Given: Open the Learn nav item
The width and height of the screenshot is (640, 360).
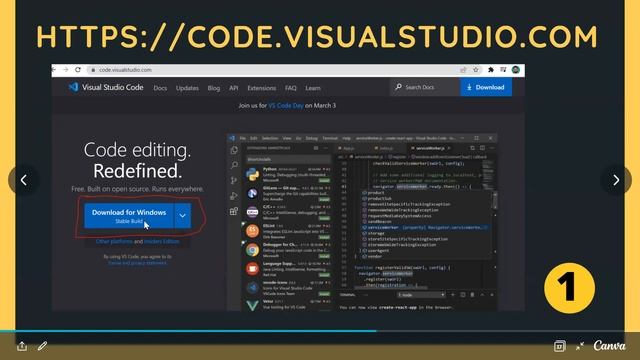Looking at the screenshot, I should [313, 88].
